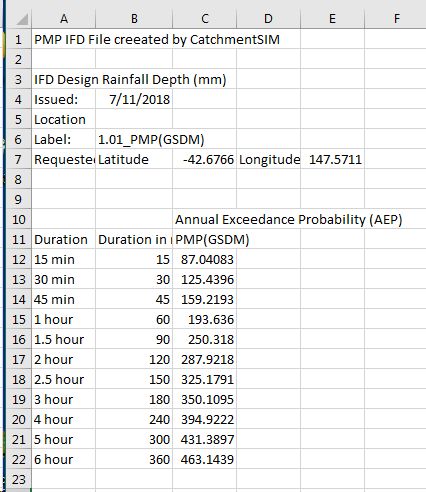Click the value 87.04083
Screen dimensions: 426x492
click(x=205, y=259)
